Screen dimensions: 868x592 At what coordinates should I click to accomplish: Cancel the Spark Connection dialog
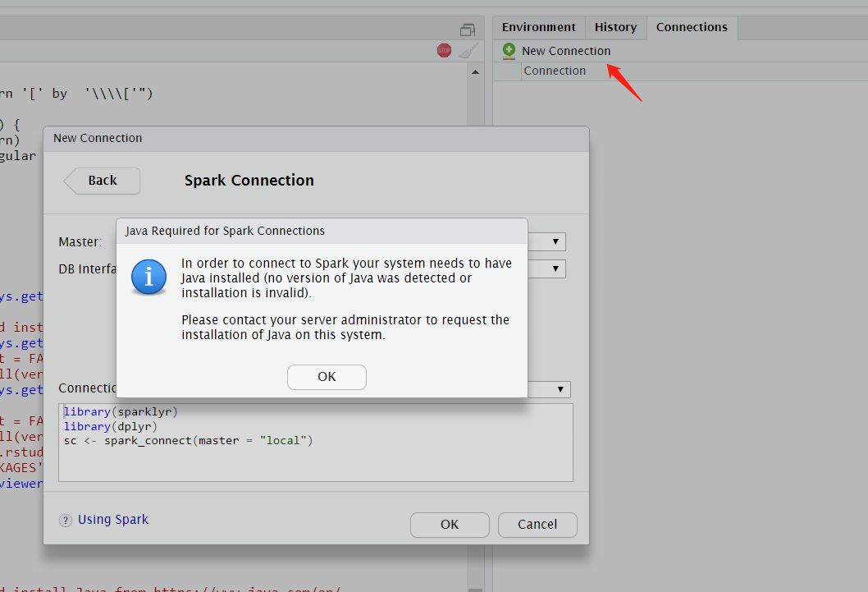(537, 525)
